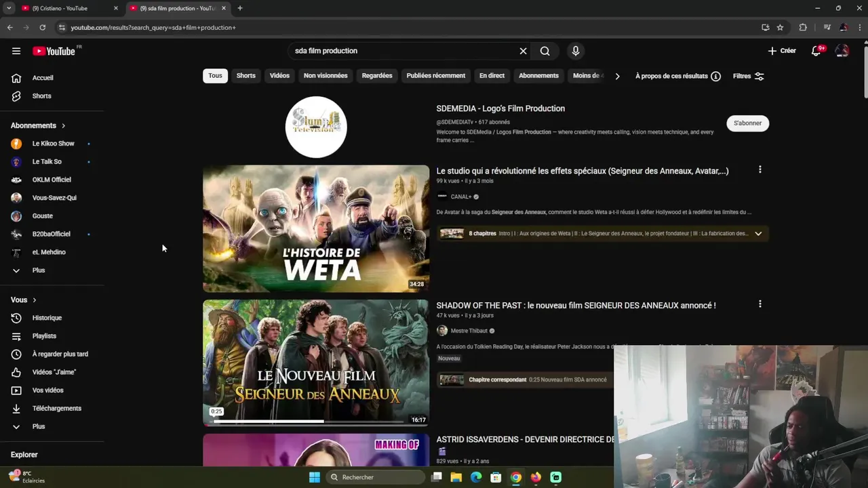868x488 pixels.
Task: Open OKLM Officiel subscription
Action: click(x=52, y=180)
